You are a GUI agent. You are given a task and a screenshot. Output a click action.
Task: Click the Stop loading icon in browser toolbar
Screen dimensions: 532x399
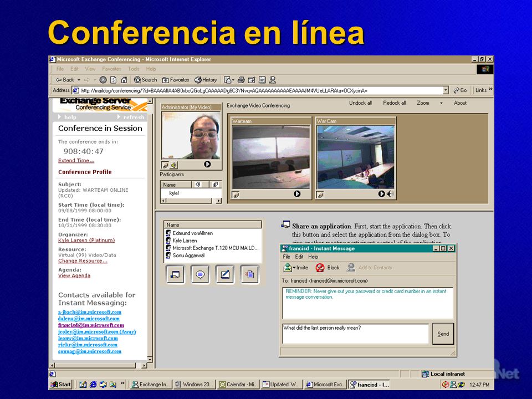pos(103,80)
